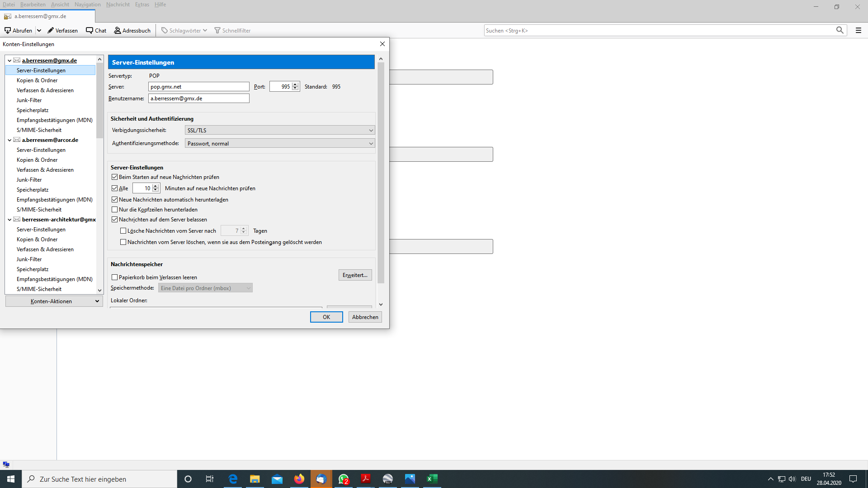Enable Papierkorb beim Verlassen leeren

pyautogui.click(x=115, y=277)
